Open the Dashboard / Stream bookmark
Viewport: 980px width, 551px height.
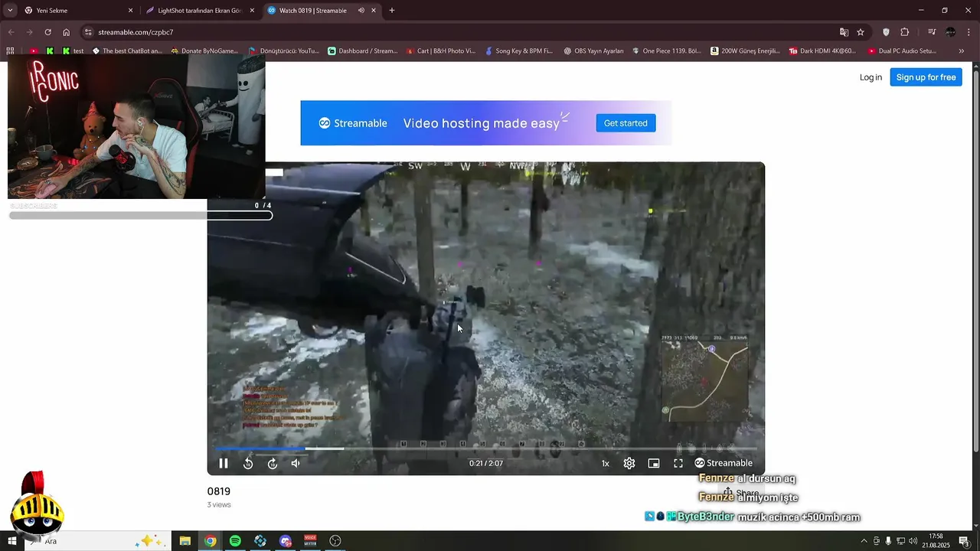pos(363,51)
